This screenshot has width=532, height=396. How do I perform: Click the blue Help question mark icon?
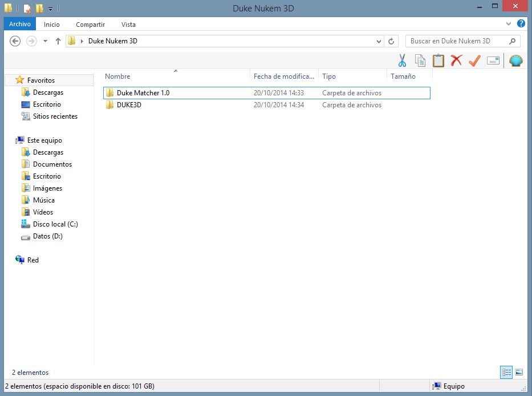pos(521,23)
